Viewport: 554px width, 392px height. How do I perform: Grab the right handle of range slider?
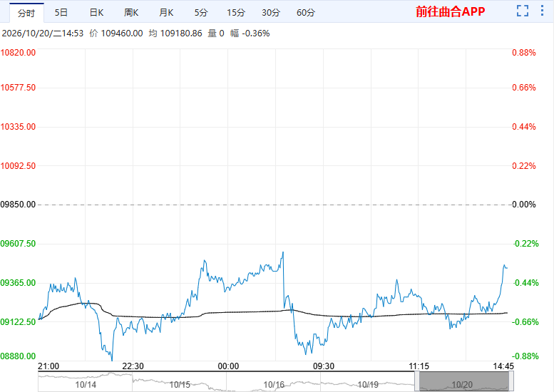point(511,381)
